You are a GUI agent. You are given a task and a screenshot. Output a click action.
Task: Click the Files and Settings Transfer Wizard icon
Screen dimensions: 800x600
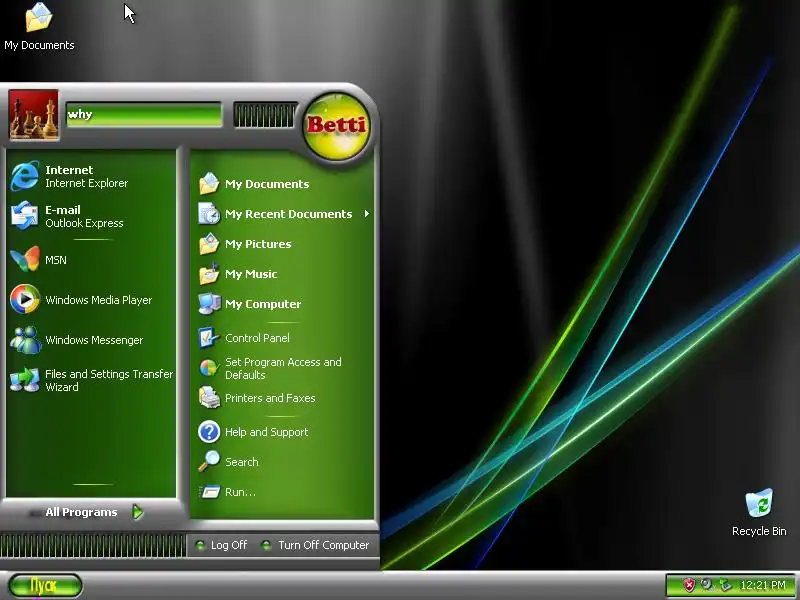24,380
